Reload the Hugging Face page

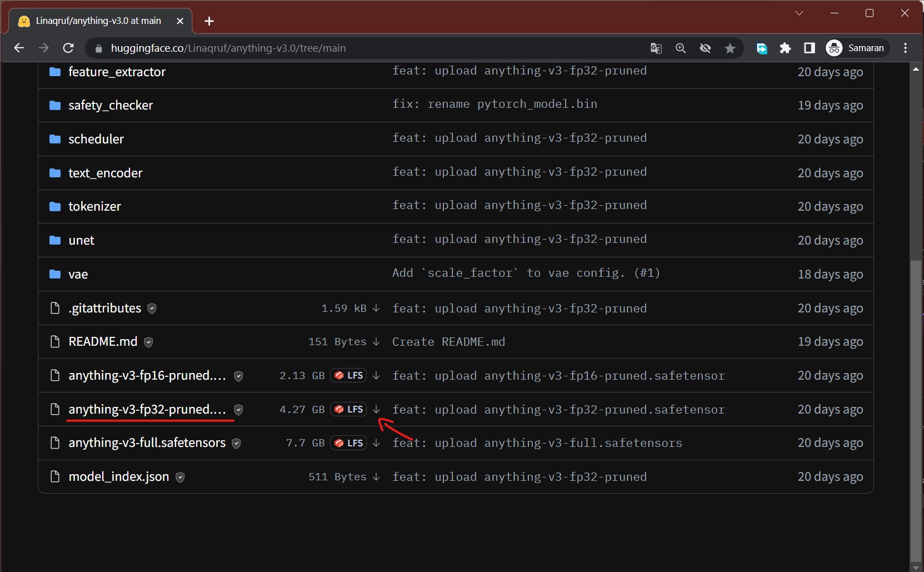click(68, 48)
